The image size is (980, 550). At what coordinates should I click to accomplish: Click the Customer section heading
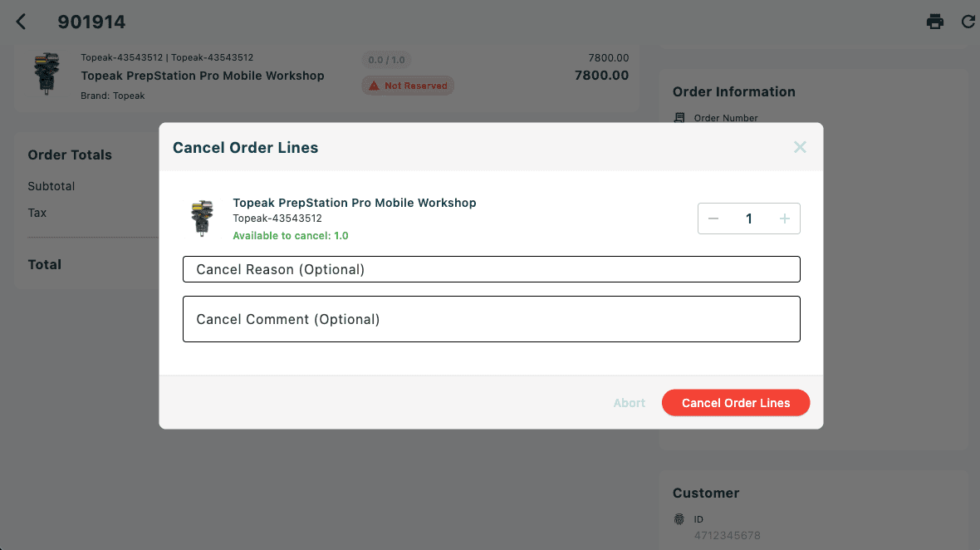706,494
